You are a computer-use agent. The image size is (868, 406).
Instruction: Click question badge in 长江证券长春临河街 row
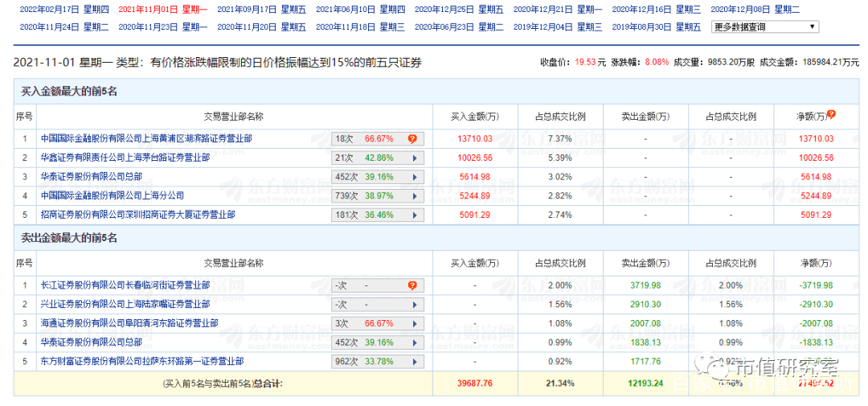point(411,285)
